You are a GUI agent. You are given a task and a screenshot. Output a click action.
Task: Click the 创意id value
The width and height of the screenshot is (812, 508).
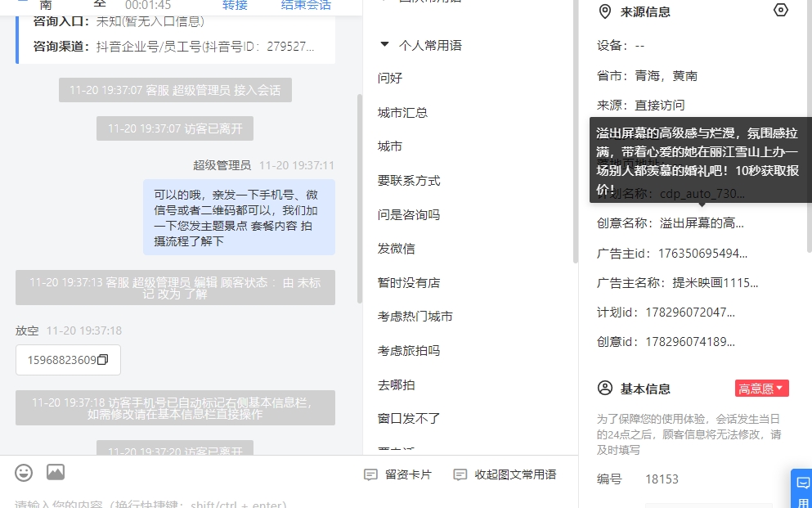[x=690, y=342]
